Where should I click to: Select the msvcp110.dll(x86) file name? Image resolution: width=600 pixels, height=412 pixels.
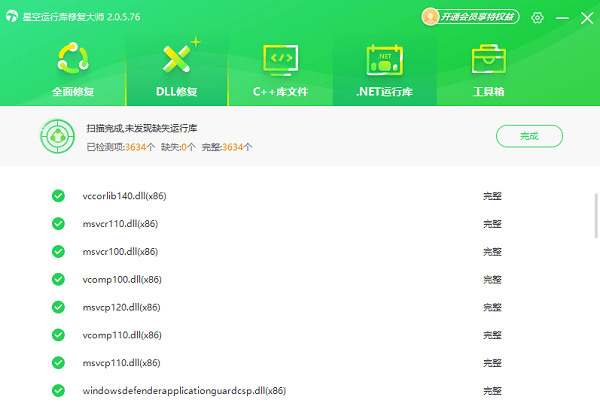(121, 363)
